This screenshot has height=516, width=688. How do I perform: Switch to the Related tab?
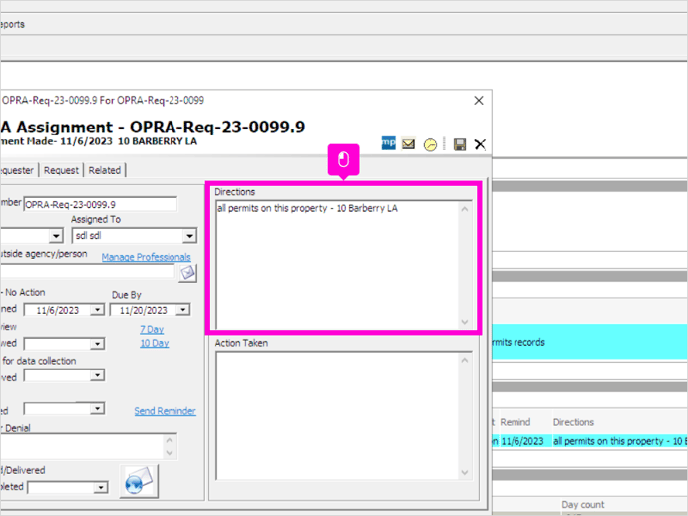105,170
